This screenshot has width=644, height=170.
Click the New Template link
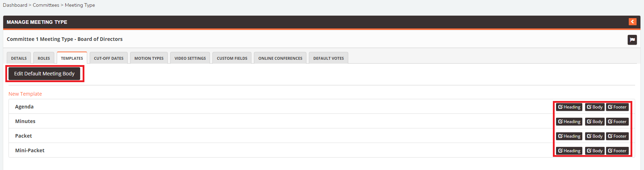click(x=25, y=94)
